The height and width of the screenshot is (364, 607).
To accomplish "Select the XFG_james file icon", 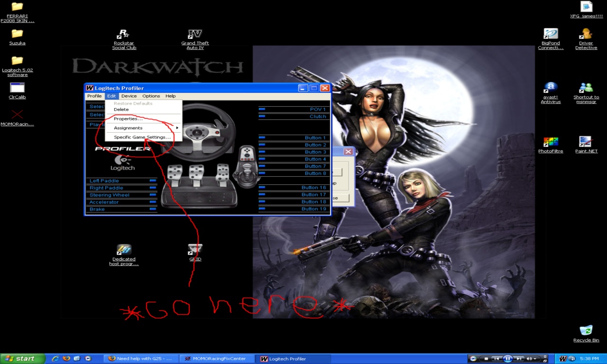I will [x=586, y=10].
